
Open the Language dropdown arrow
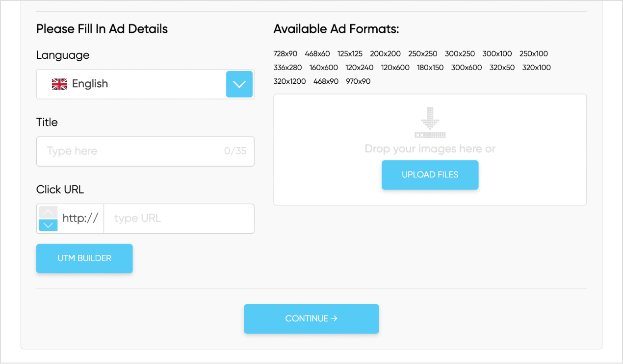(239, 84)
